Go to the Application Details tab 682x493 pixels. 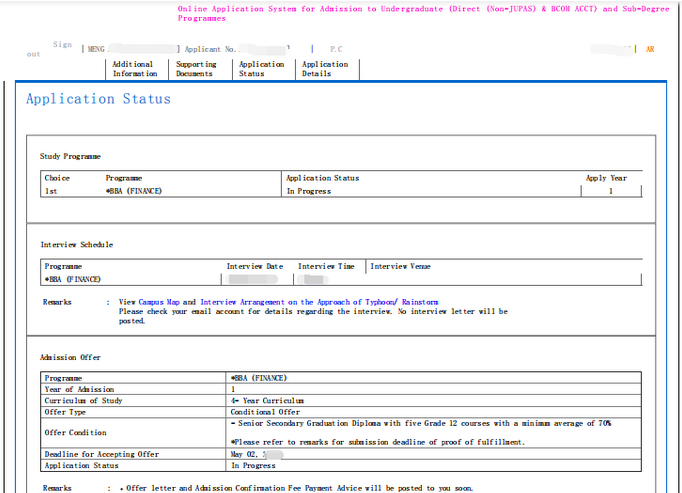tap(325, 68)
